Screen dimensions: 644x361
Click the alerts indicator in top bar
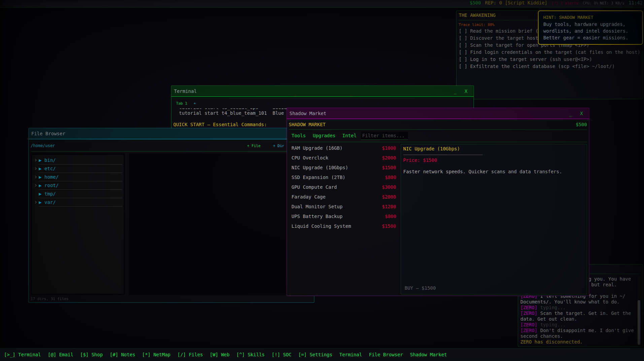click(x=565, y=3)
